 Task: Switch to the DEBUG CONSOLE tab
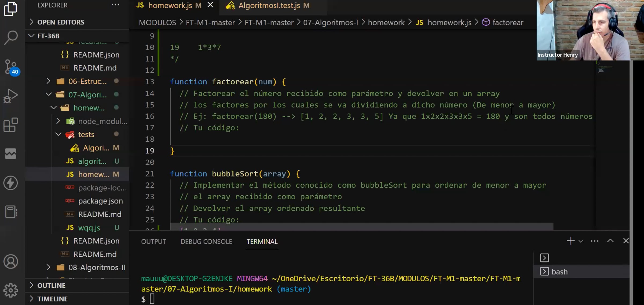(x=206, y=242)
